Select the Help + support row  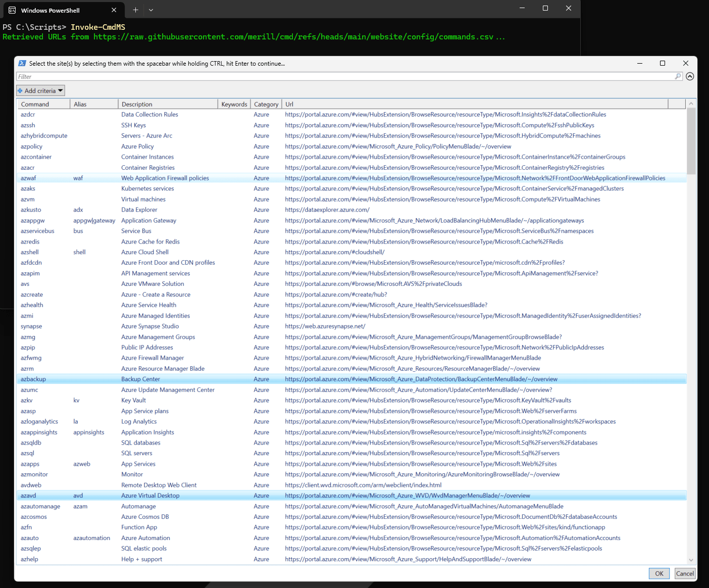point(351,559)
